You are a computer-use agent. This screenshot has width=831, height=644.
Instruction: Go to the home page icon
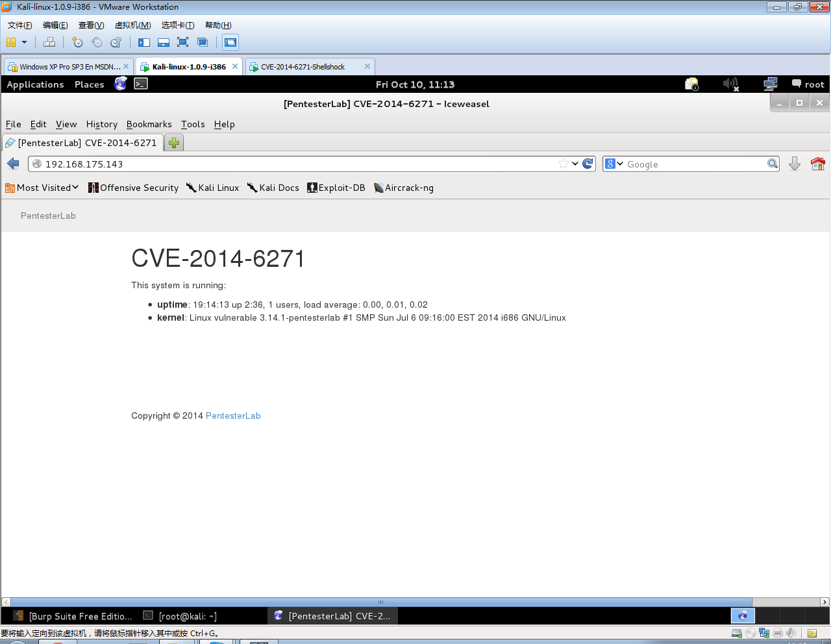click(x=818, y=164)
